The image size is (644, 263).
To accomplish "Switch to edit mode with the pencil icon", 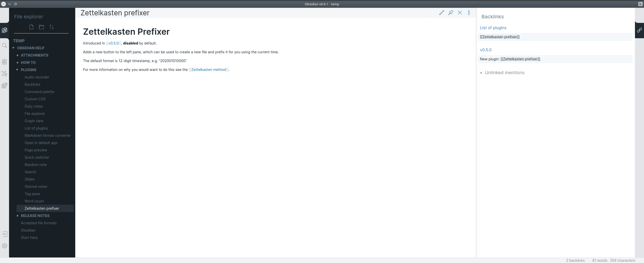I will [442, 13].
